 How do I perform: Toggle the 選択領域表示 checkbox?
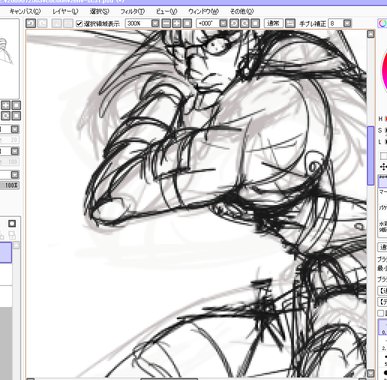(x=79, y=24)
